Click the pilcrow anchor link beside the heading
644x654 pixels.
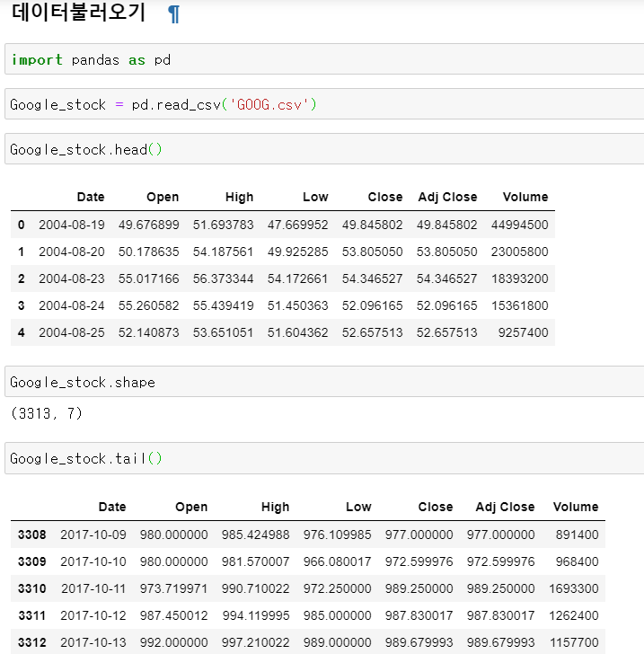pos(174,14)
